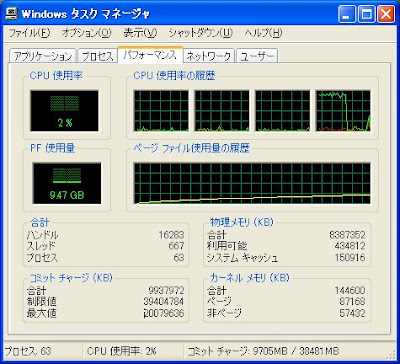Image resolution: width=400 pixels, height=364 pixels.
Task: Maximize the Task Manager window
Action: [366, 15]
